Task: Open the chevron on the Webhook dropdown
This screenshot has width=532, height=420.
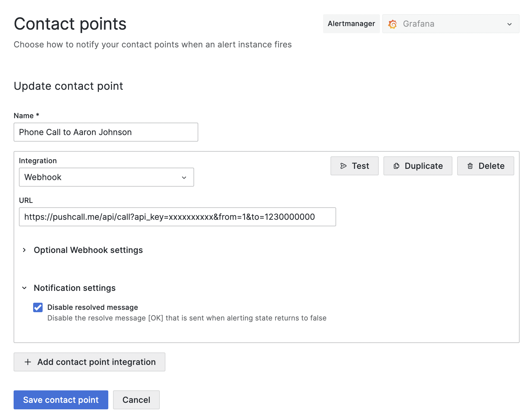Action: pos(184,177)
